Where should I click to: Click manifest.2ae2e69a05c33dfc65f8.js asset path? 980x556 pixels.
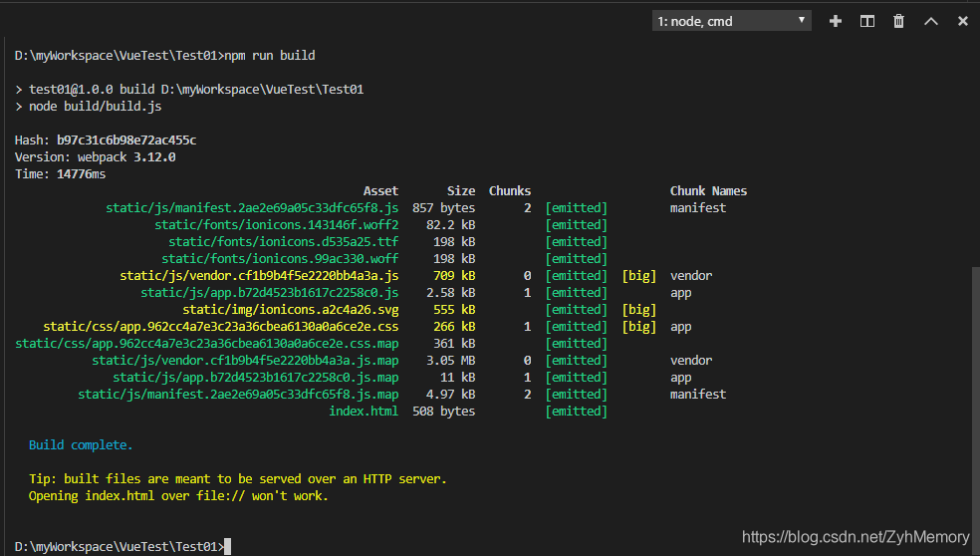point(252,207)
